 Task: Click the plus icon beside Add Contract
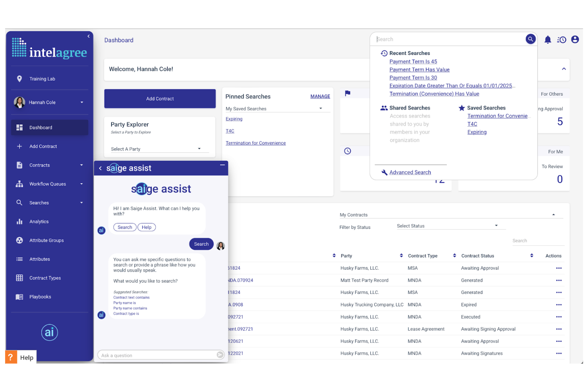19,146
